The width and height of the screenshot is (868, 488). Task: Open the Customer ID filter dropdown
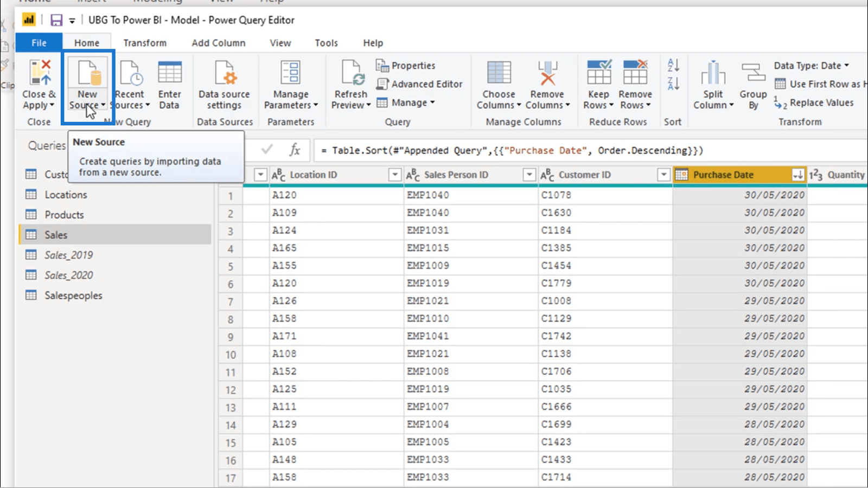(663, 175)
